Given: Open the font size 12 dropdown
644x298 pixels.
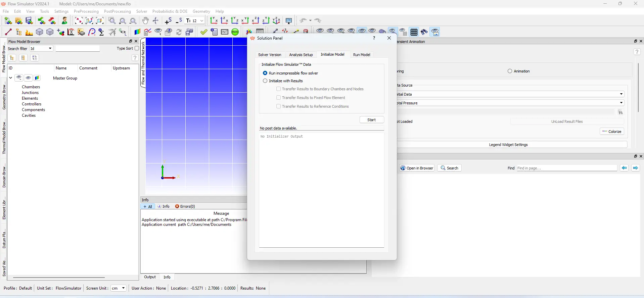Looking at the screenshot, I should [195, 21].
